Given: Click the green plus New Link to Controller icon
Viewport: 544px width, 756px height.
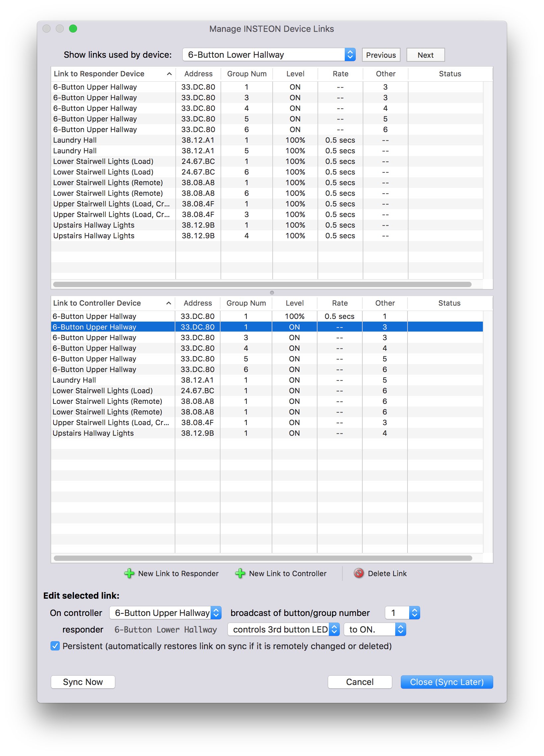Looking at the screenshot, I should 240,574.
